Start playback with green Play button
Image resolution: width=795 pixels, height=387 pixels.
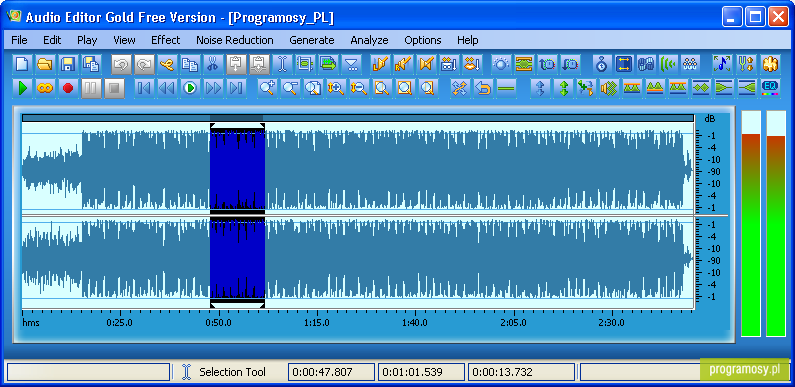(22, 88)
